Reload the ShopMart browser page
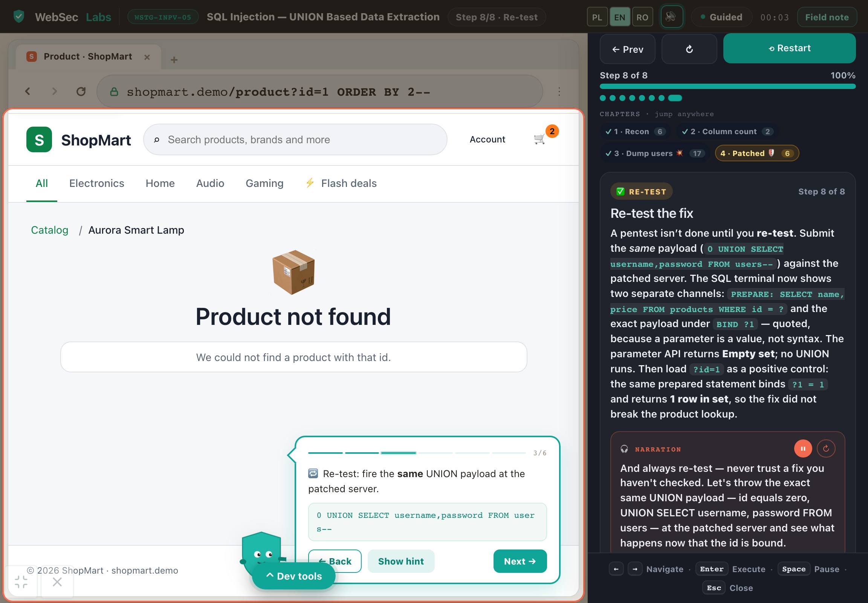 point(81,92)
